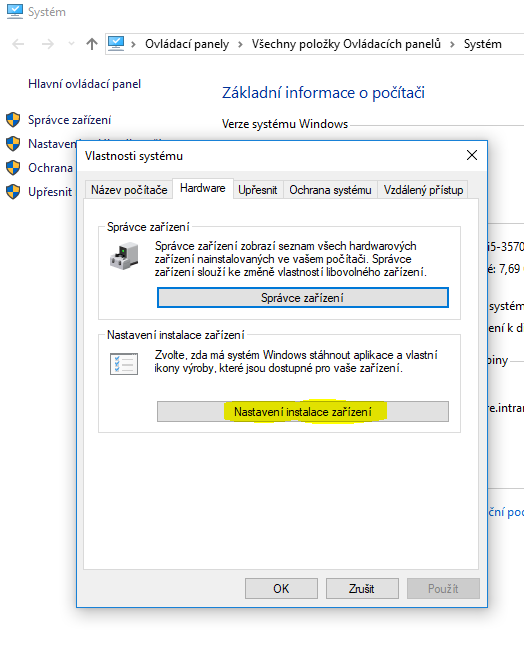Expand the chevron before Ovládací panely
The image size is (524, 645).
[x=133, y=44]
